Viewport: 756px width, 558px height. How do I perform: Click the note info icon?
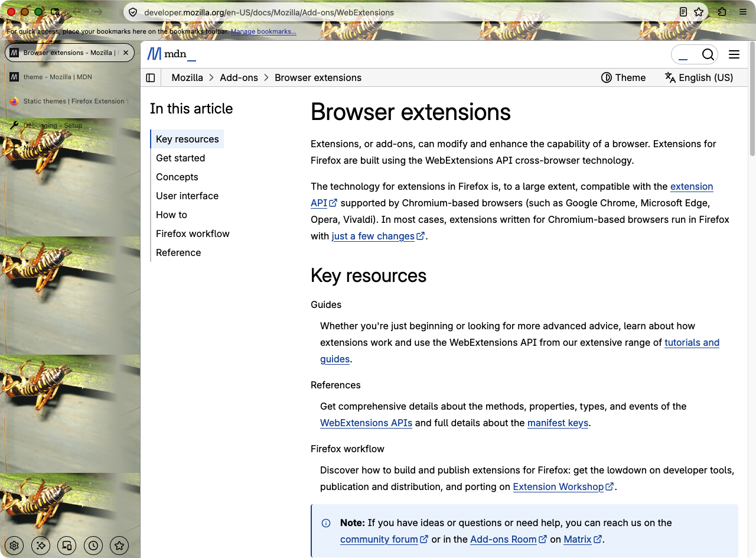click(326, 523)
